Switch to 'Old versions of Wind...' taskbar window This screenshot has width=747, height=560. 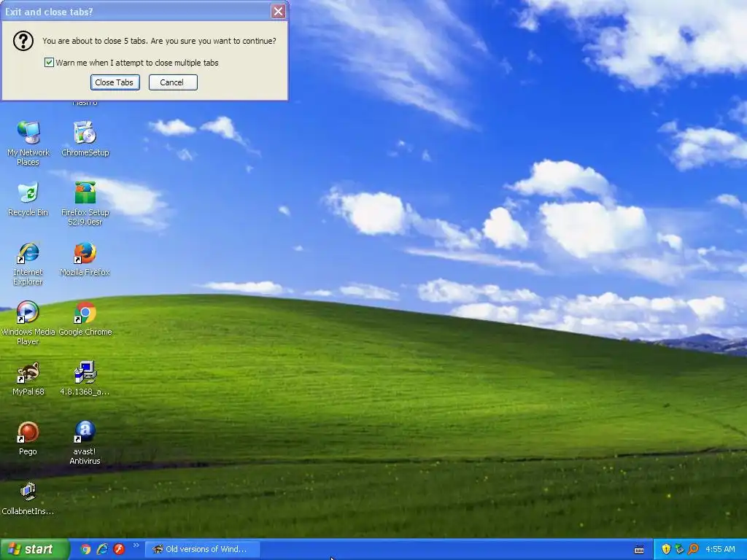pos(202,549)
